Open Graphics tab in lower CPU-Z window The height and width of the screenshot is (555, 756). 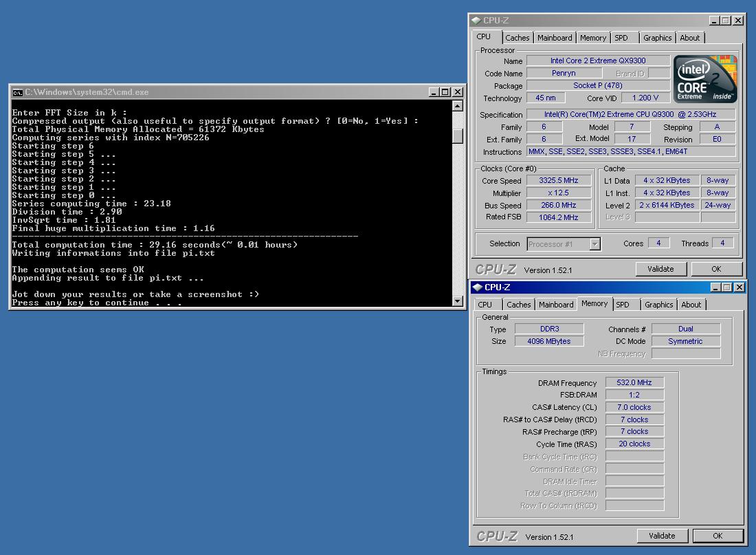[x=658, y=305]
